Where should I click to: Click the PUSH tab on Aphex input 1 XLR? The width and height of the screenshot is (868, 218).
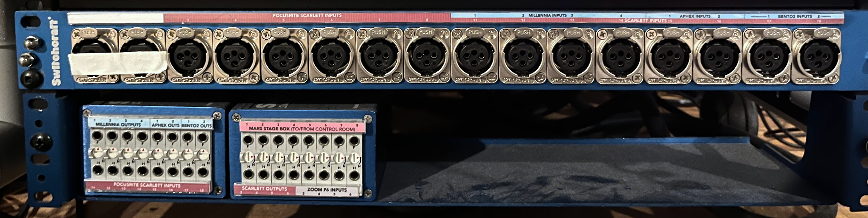tap(673, 32)
